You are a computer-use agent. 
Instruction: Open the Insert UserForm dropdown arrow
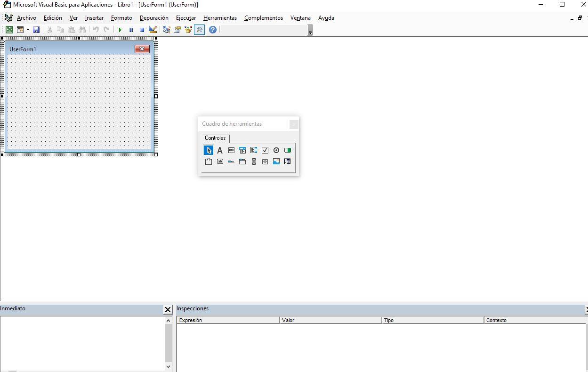pos(28,29)
